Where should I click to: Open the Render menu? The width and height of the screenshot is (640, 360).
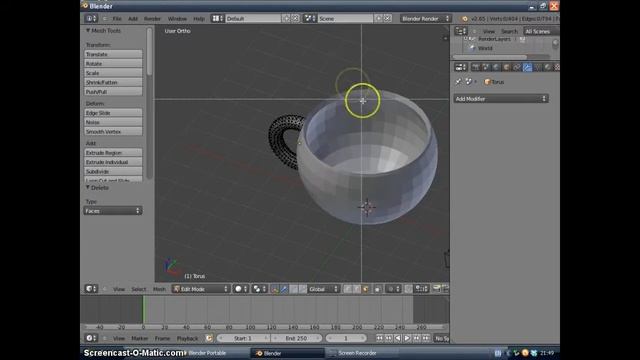coord(152,19)
